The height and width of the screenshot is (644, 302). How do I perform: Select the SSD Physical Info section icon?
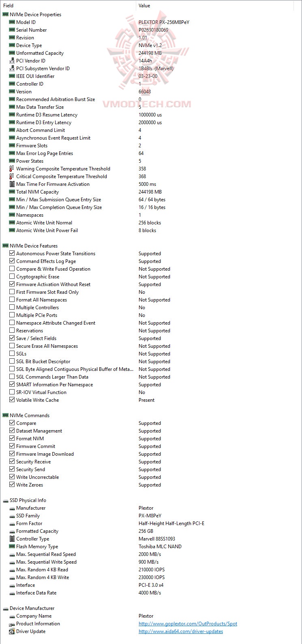pyautogui.click(x=5, y=500)
